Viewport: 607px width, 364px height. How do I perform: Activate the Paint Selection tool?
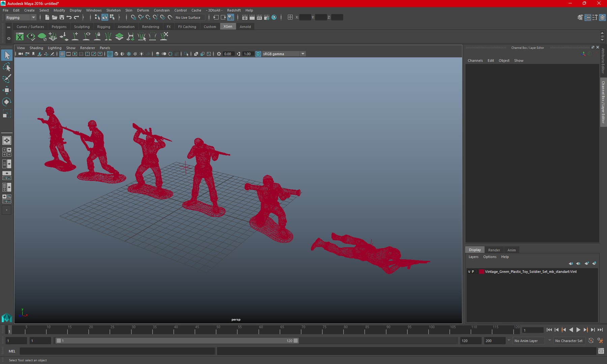pyautogui.click(x=7, y=79)
